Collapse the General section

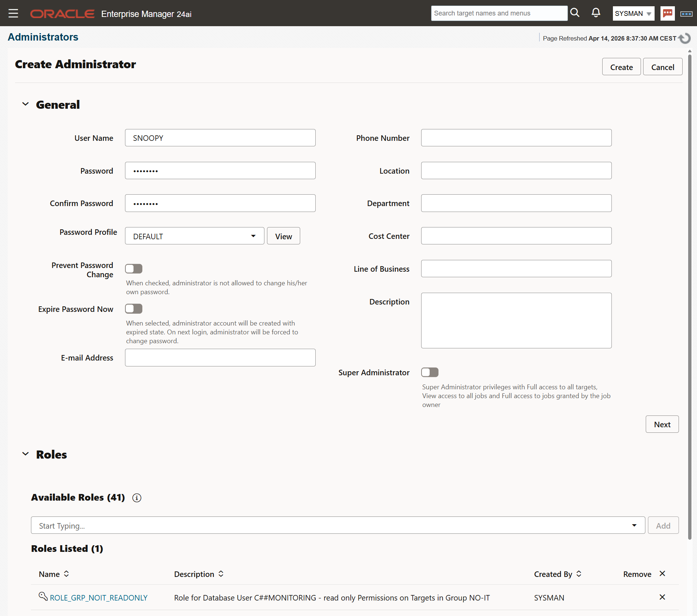25,104
